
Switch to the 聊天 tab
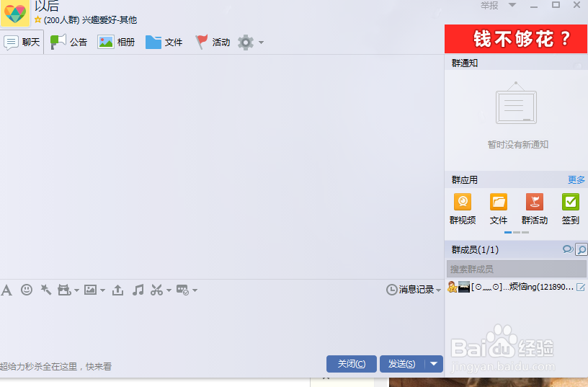coord(22,42)
